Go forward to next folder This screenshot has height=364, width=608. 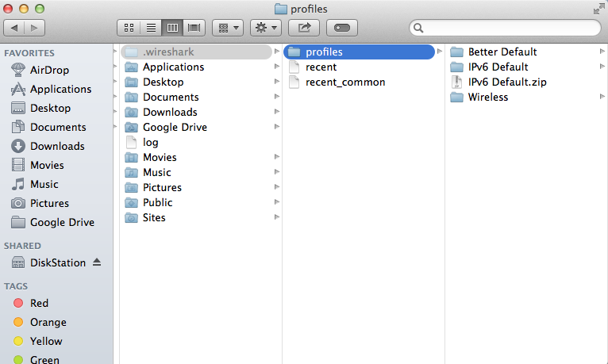click(34, 28)
